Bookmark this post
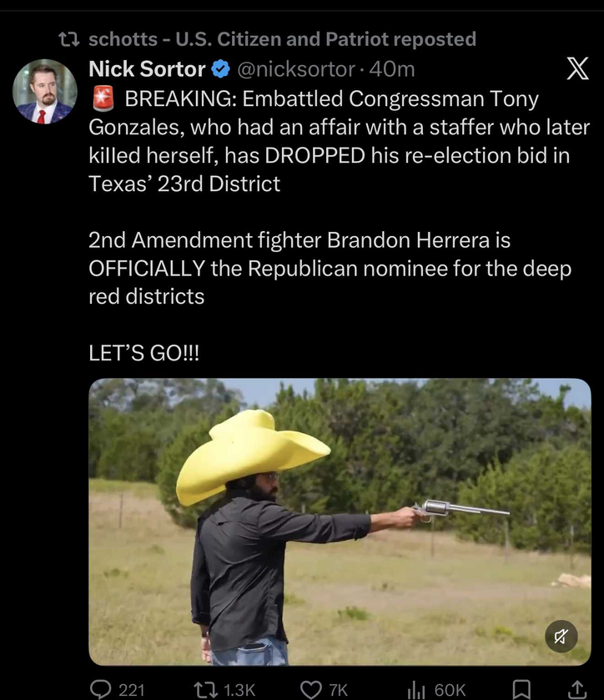Image resolution: width=604 pixels, height=700 pixels. click(x=521, y=689)
